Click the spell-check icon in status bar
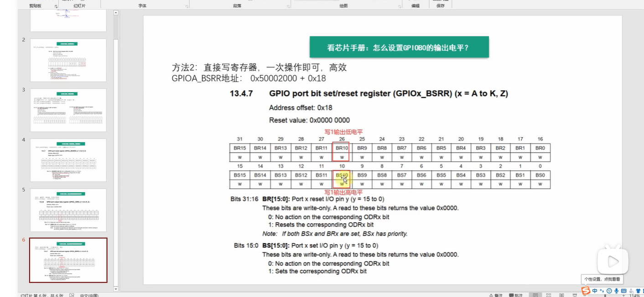 click(72, 295)
